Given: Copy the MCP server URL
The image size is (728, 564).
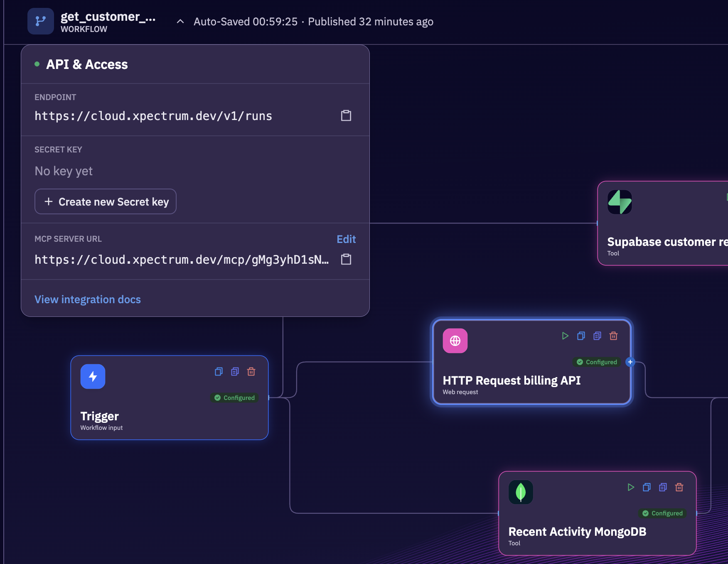Looking at the screenshot, I should [346, 259].
